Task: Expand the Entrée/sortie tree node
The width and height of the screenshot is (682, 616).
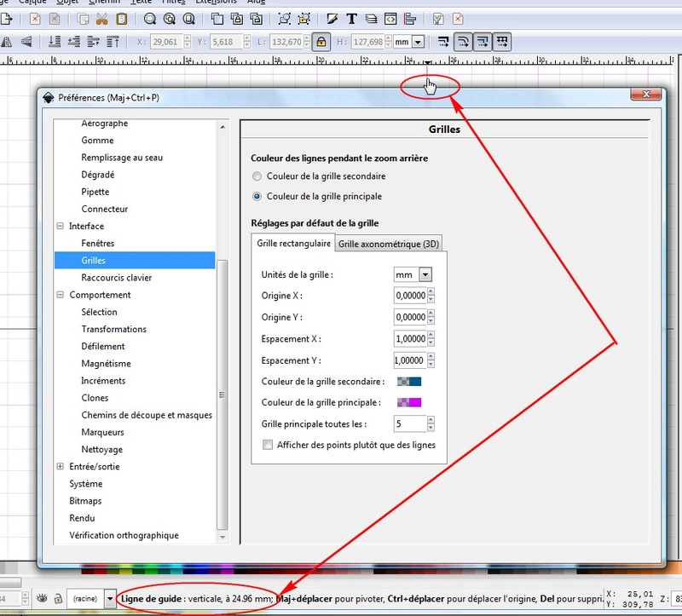Action: (x=60, y=466)
